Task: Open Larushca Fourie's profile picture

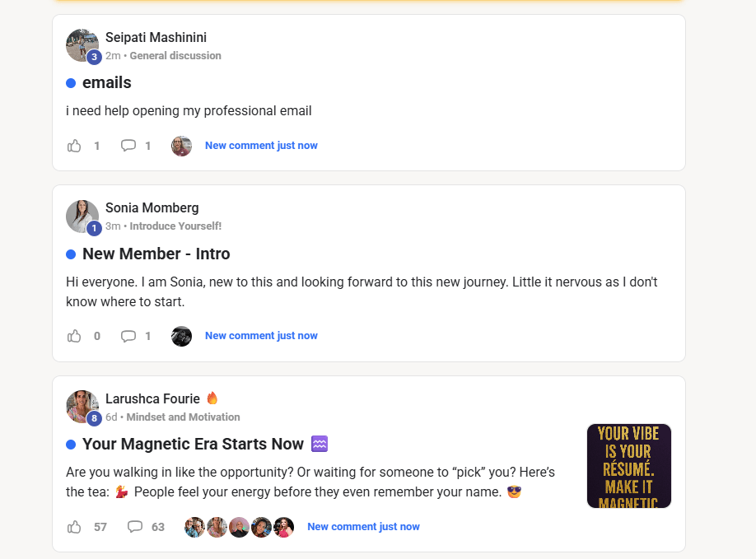Action: [82, 407]
